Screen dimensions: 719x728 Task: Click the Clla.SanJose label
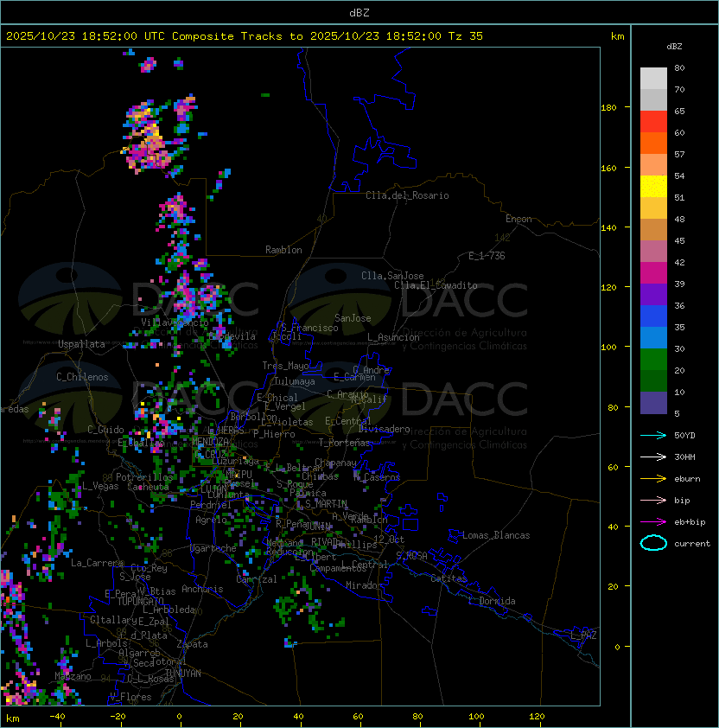[x=392, y=276]
